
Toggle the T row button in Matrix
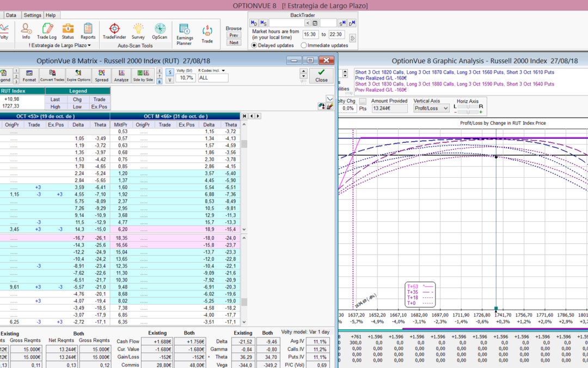click(160, 76)
